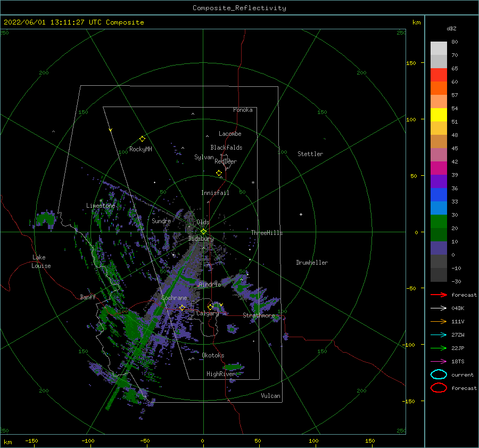Click the Limestone label on map
The width and height of the screenshot is (479, 448).
click(x=101, y=206)
